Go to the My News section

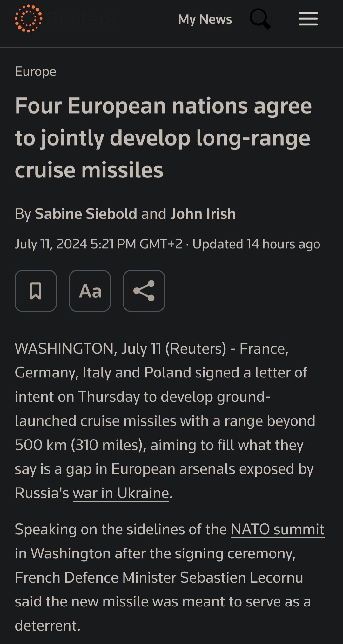[205, 19]
